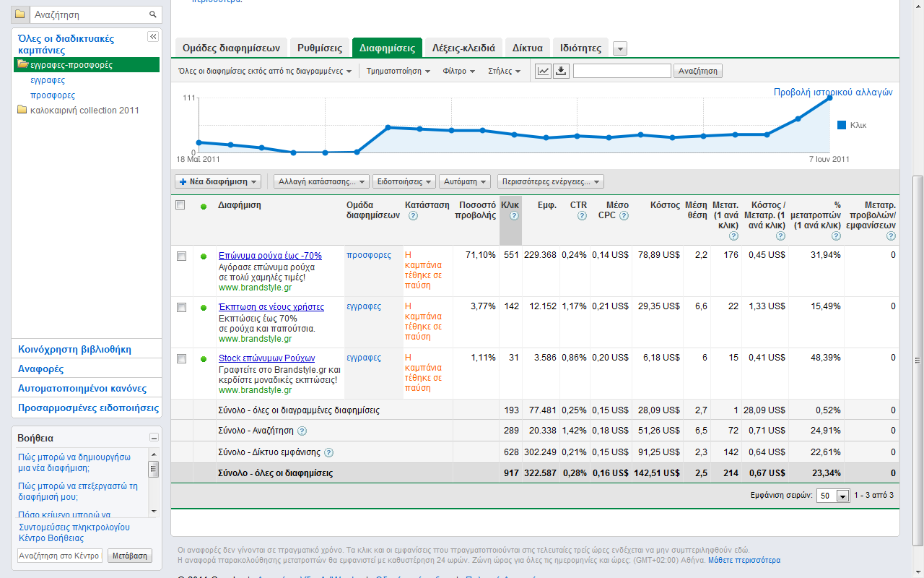The width and height of the screenshot is (924, 578).
Task: Click the blue Κλικ legend swatch
Action: tap(842, 125)
